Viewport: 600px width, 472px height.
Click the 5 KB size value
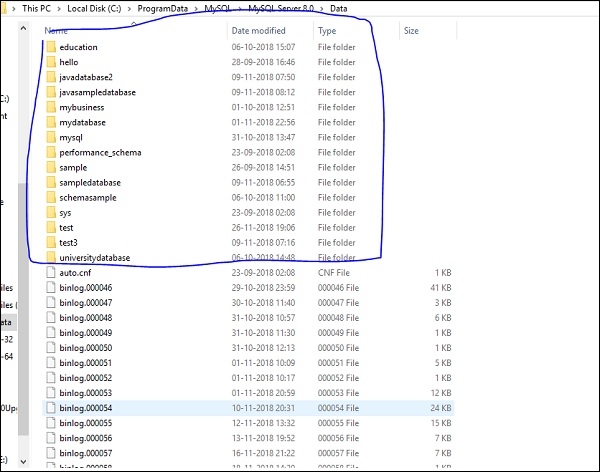coord(443,363)
